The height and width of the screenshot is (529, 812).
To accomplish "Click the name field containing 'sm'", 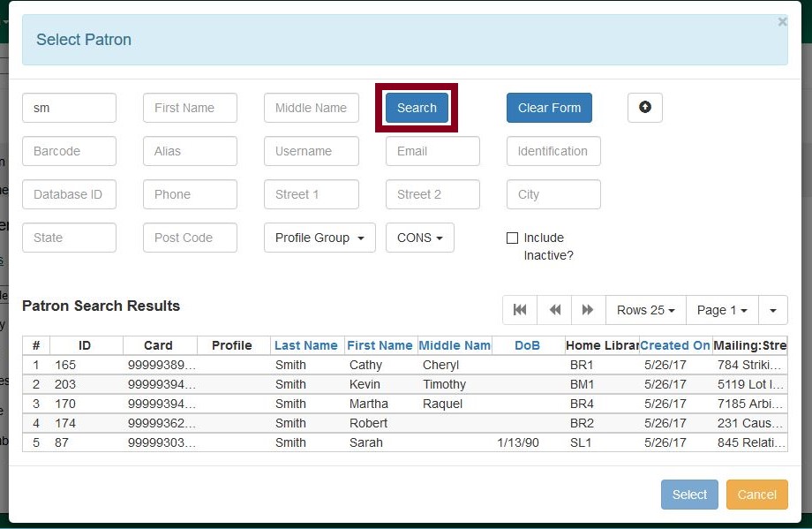I will pyautogui.click(x=69, y=107).
